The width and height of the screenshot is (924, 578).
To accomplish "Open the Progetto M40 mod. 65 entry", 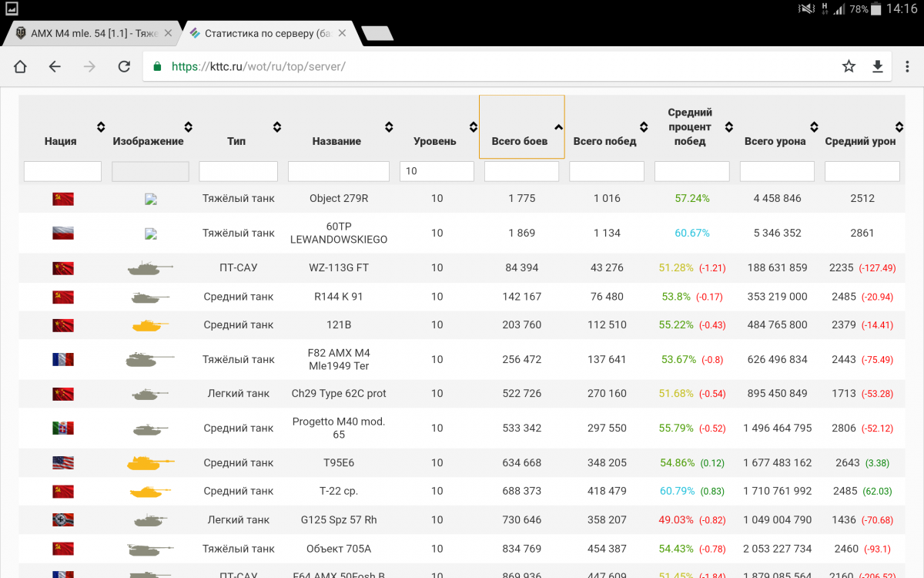I will coord(338,428).
